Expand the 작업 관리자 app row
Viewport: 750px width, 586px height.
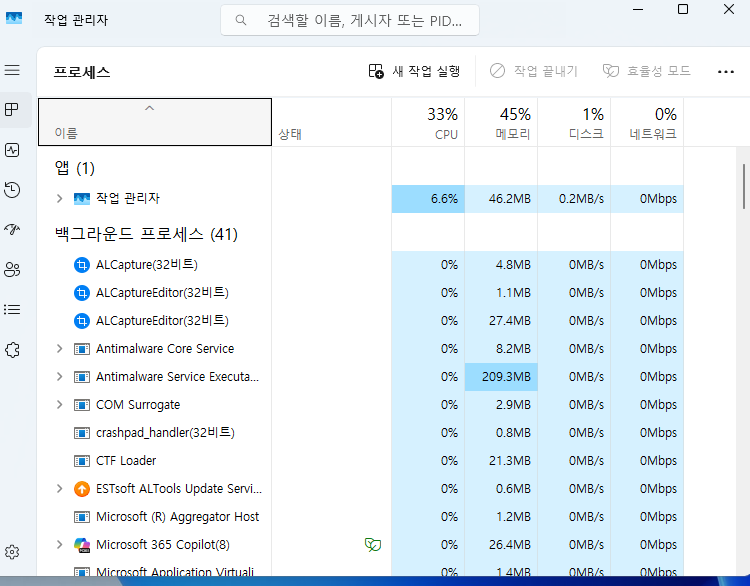tap(59, 199)
